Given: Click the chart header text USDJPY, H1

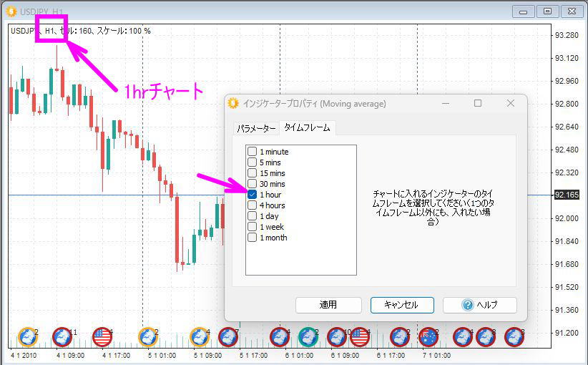Looking at the screenshot, I should click(x=32, y=31).
